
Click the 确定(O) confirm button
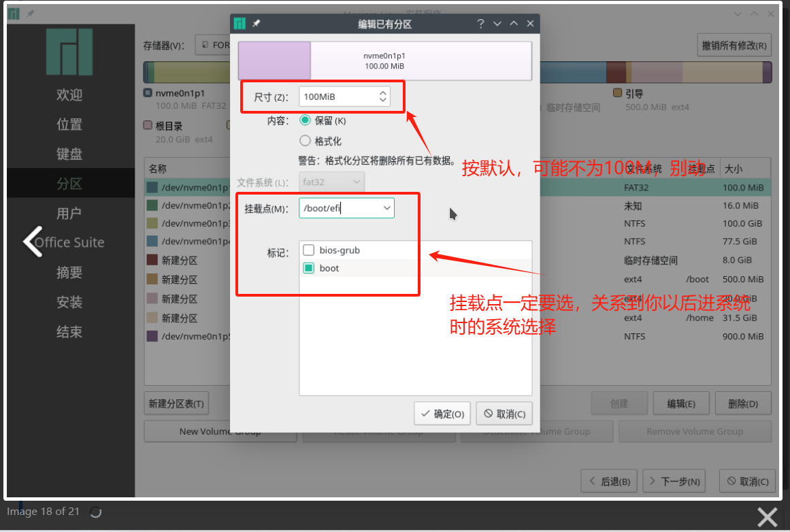[442, 414]
